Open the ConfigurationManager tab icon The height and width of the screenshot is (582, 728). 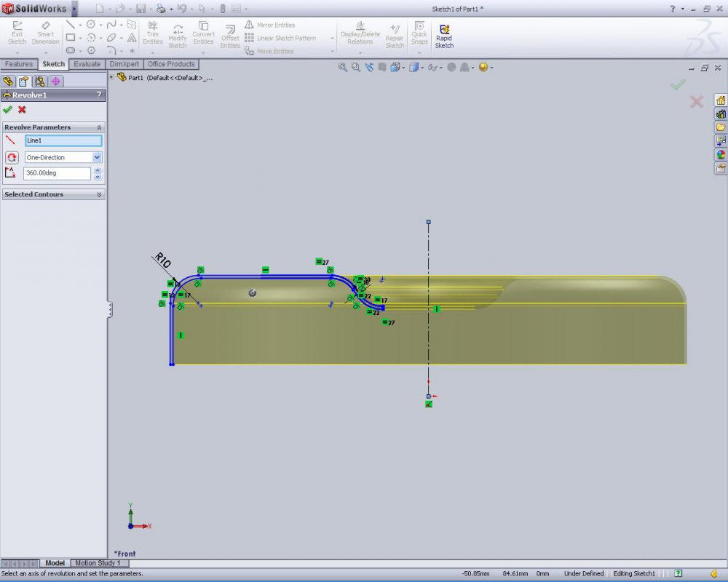40,81
